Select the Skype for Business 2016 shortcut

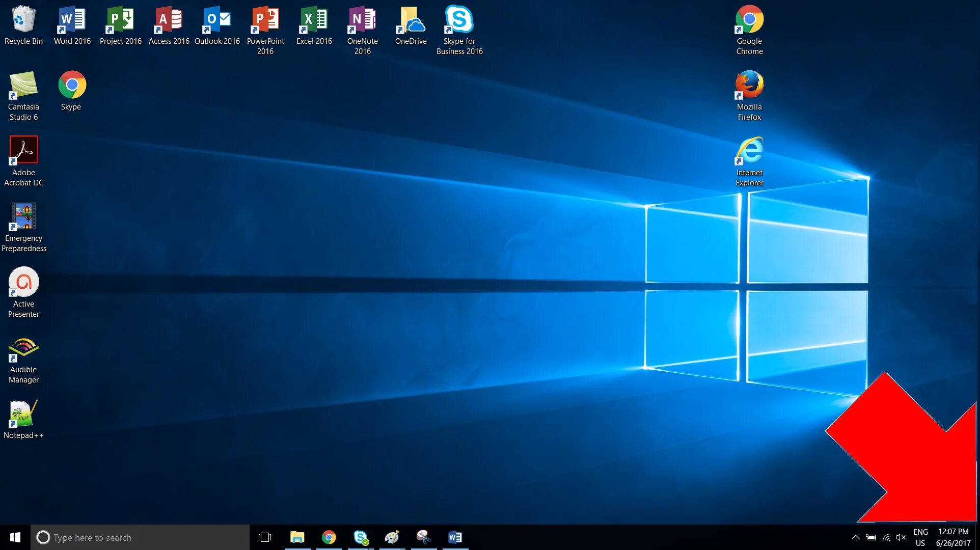tap(459, 31)
